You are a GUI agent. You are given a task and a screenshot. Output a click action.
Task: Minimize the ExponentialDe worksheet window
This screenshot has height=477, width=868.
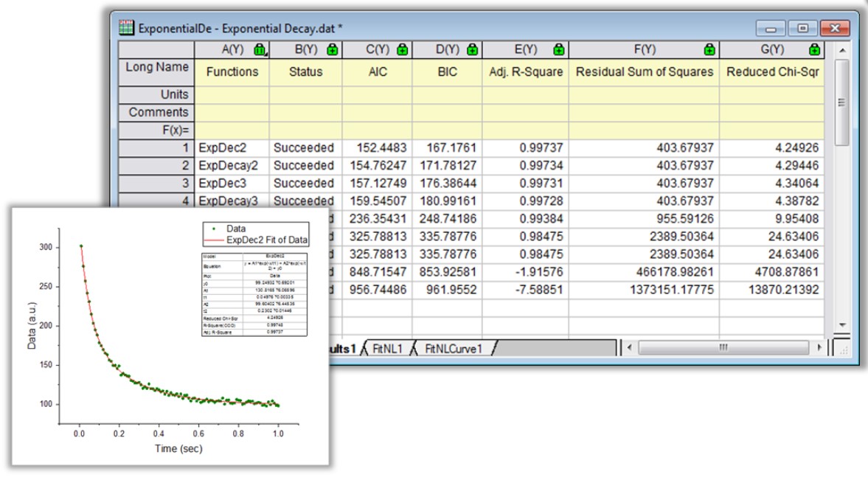coord(771,28)
